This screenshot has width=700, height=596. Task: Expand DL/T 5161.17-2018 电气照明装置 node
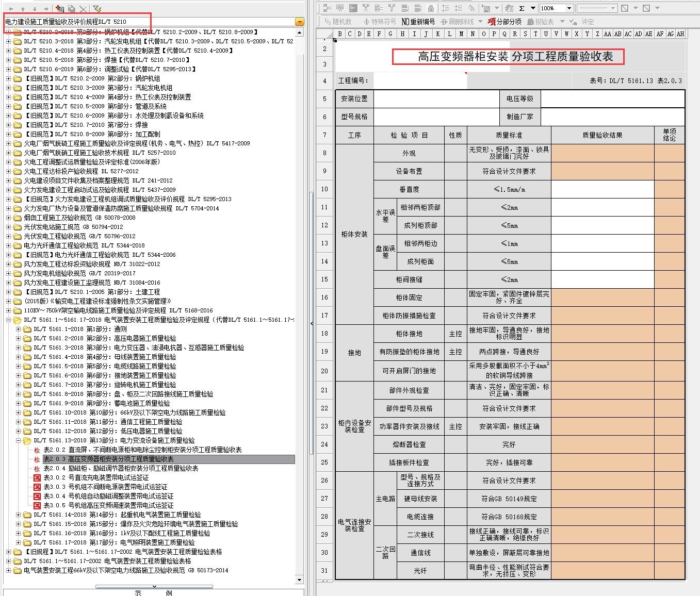click(x=19, y=543)
